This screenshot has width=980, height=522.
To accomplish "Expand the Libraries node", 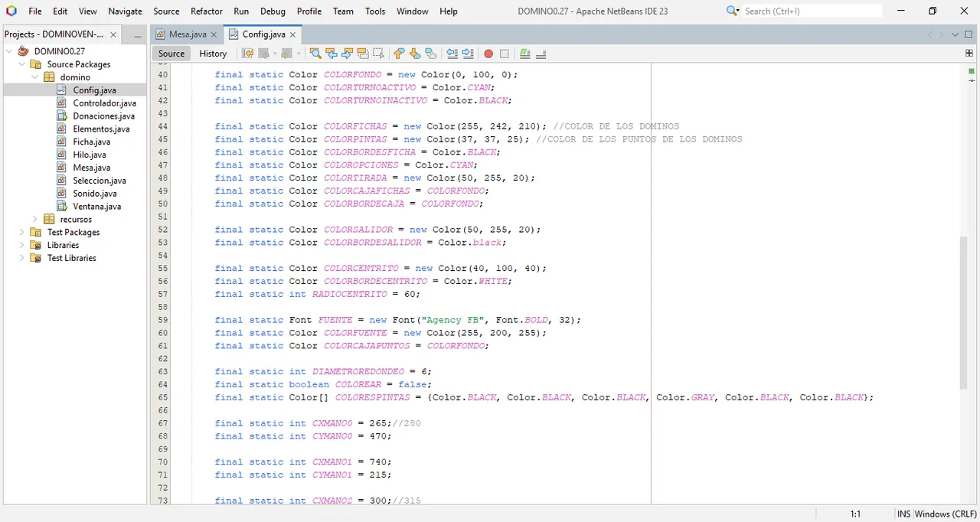I will [22, 245].
